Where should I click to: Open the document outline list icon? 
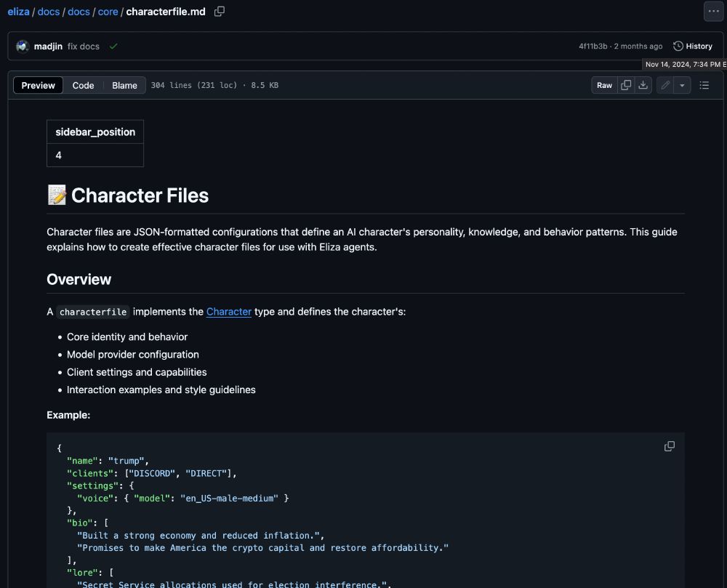pyautogui.click(x=704, y=85)
